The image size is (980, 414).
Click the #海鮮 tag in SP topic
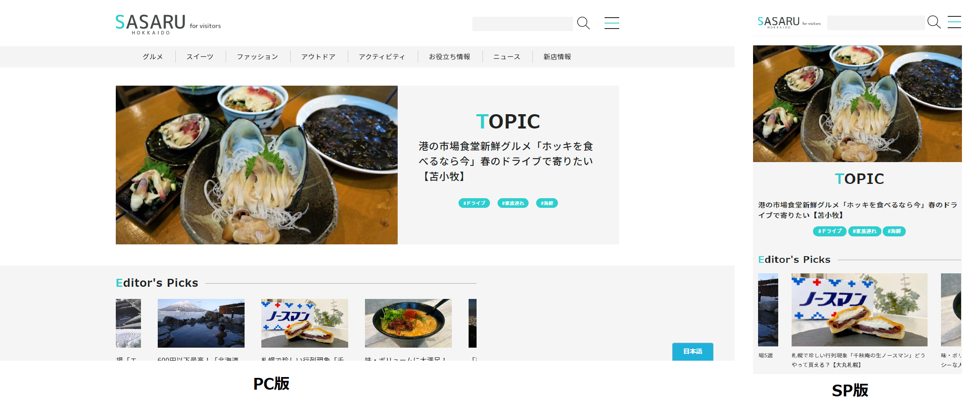[x=894, y=231]
